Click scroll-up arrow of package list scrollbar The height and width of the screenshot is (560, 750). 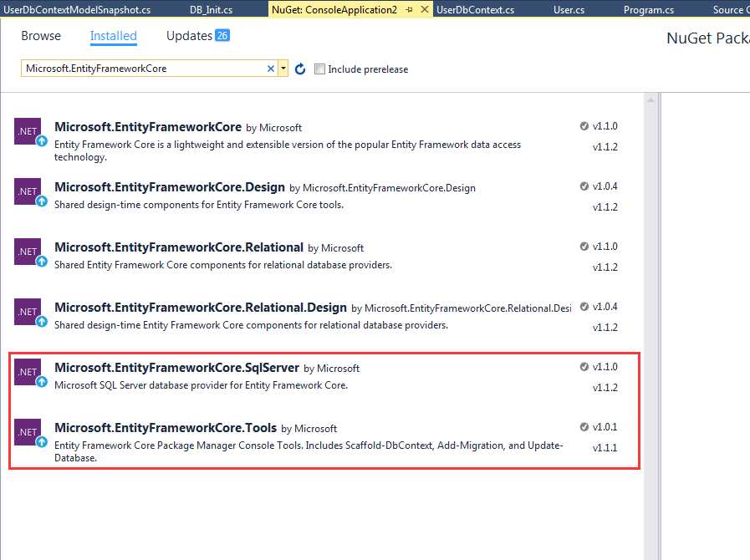(651, 100)
